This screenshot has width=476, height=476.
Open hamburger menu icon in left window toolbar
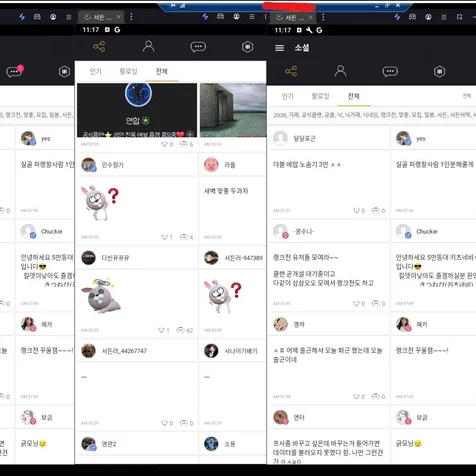coord(69,17)
